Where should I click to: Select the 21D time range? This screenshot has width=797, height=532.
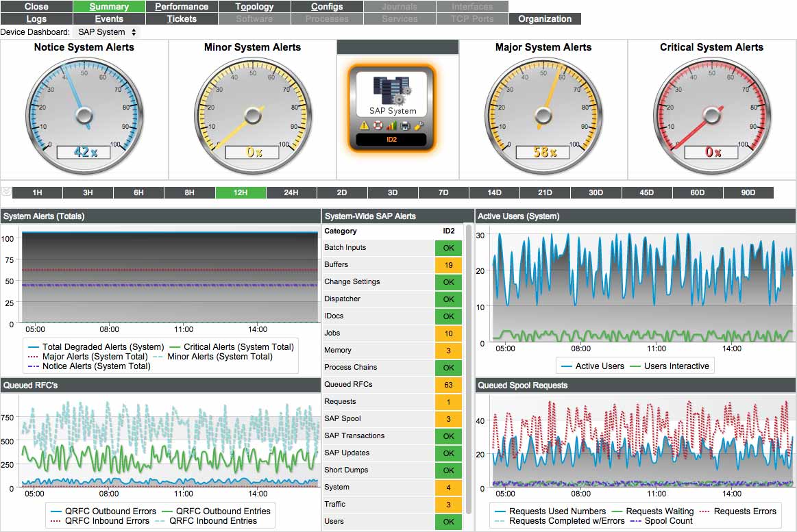click(x=545, y=192)
